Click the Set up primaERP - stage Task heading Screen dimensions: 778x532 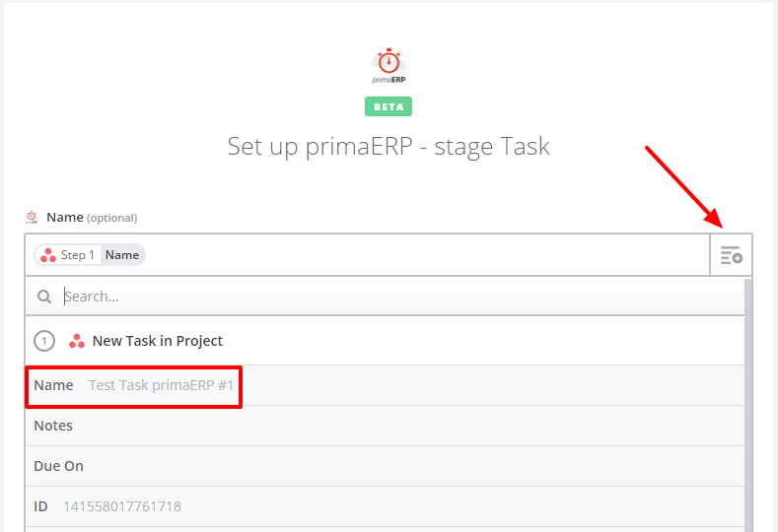[x=389, y=147]
